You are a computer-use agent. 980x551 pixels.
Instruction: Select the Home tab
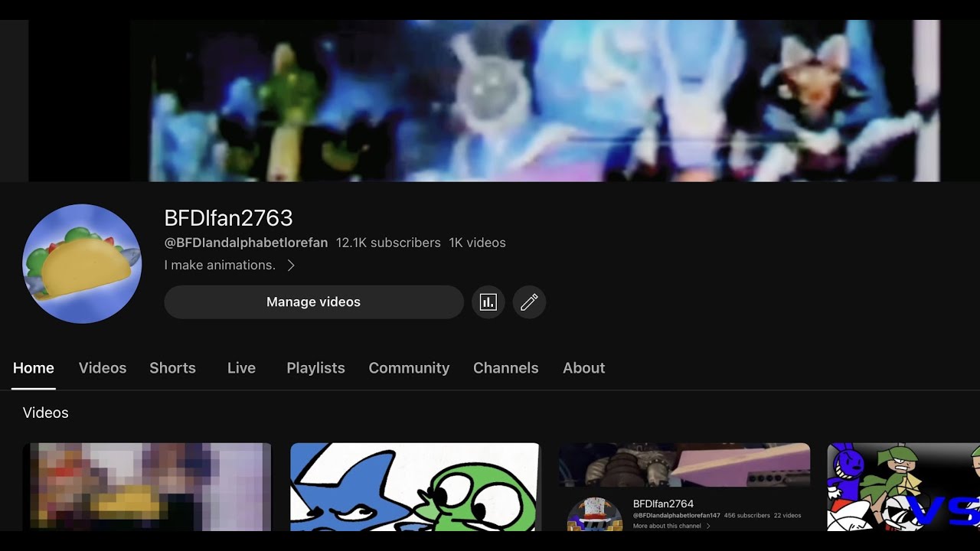[x=34, y=368]
